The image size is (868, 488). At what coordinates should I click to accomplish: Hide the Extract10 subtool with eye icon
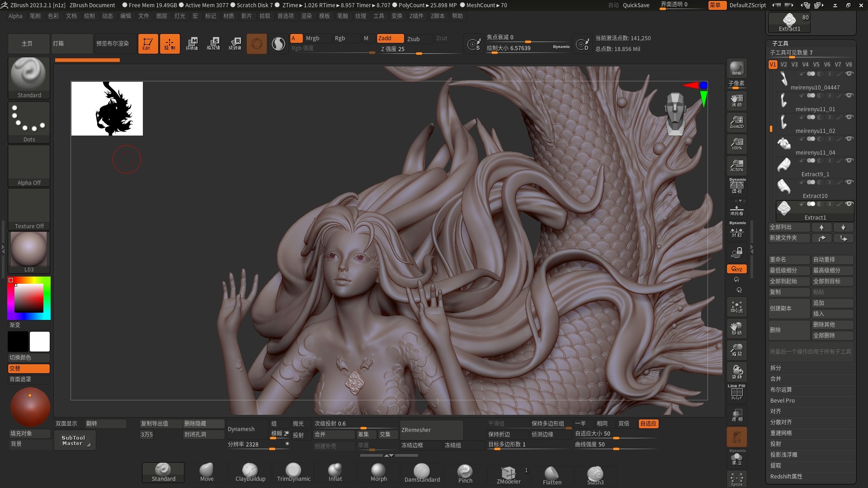(x=849, y=182)
